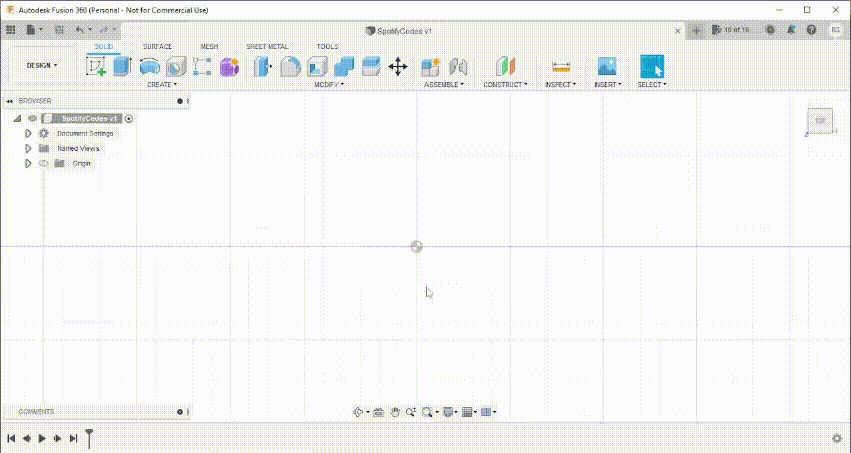Activate the Select tool icon
The image size is (851, 453).
coord(652,67)
